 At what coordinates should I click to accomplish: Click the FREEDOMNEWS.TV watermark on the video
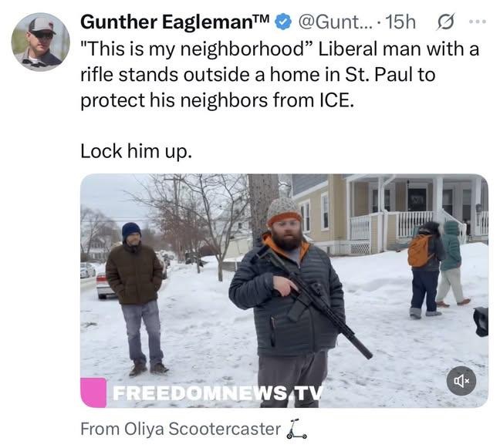[x=218, y=393]
